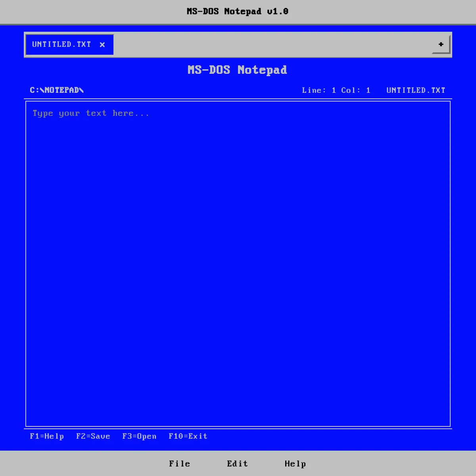
Task: Hit the F10=Exit shortcut label
Action: pos(188,436)
